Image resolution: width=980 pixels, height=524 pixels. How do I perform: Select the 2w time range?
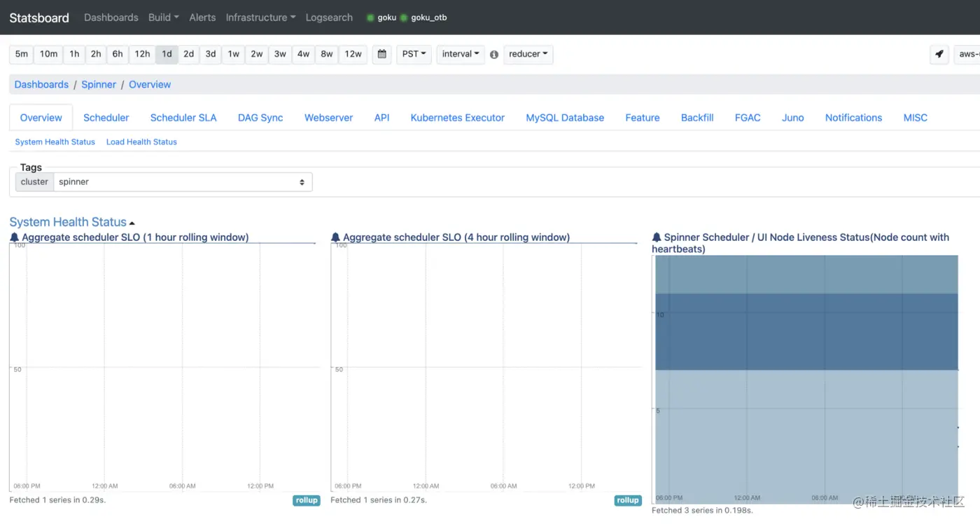257,54
